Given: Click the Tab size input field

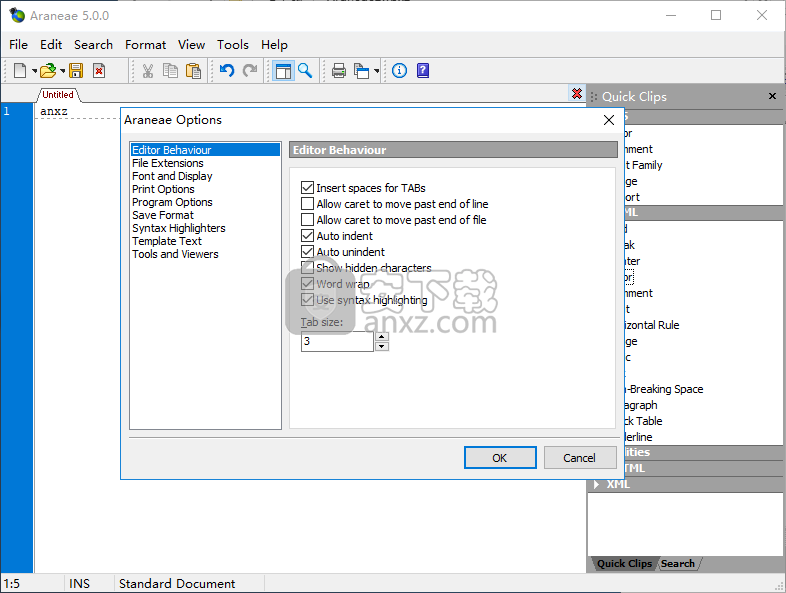Looking at the screenshot, I should pos(337,341).
